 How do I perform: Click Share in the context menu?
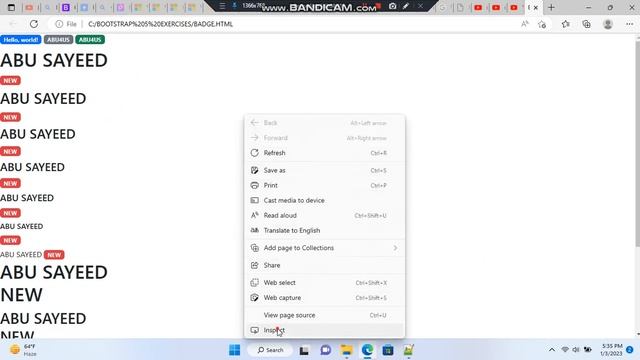[324, 265]
